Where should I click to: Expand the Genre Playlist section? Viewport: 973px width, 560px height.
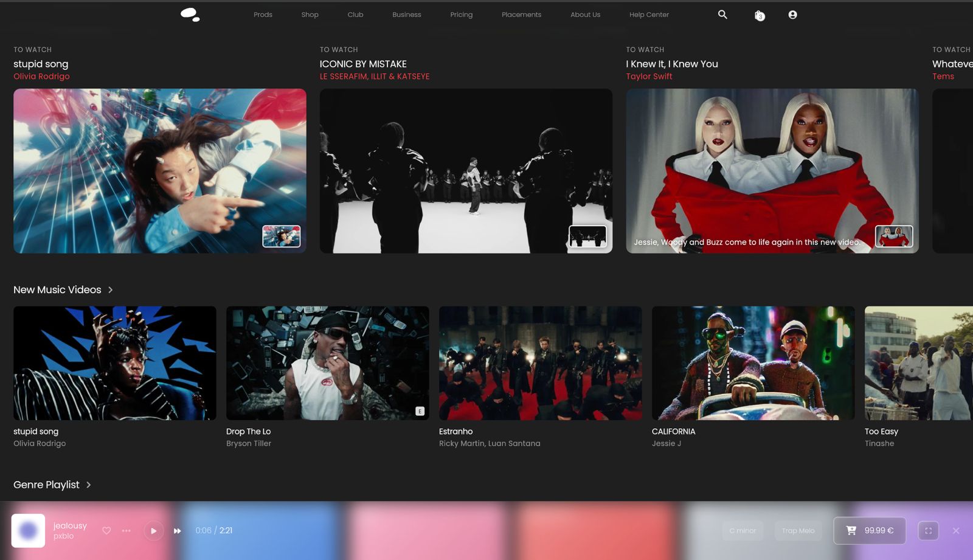(x=88, y=485)
